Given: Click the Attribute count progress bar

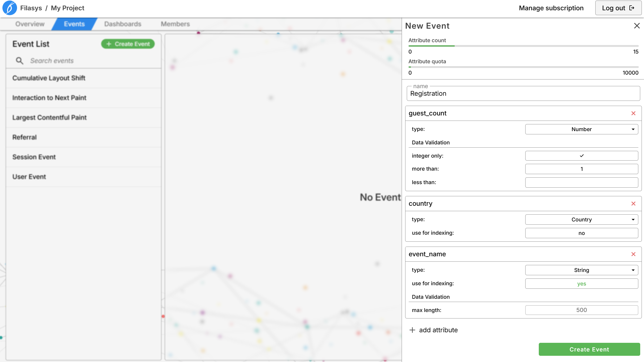Looking at the screenshot, I should tap(523, 46).
